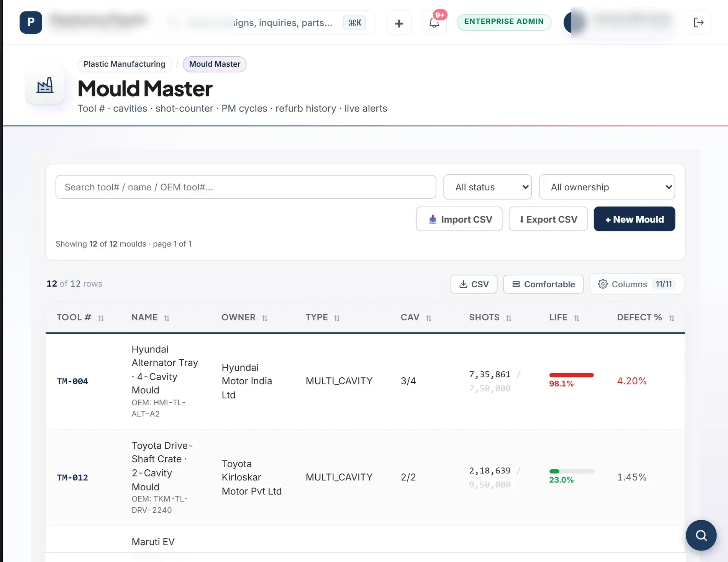Download table via the CSV button
This screenshot has height=562, width=728.
click(x=474, y=284)
